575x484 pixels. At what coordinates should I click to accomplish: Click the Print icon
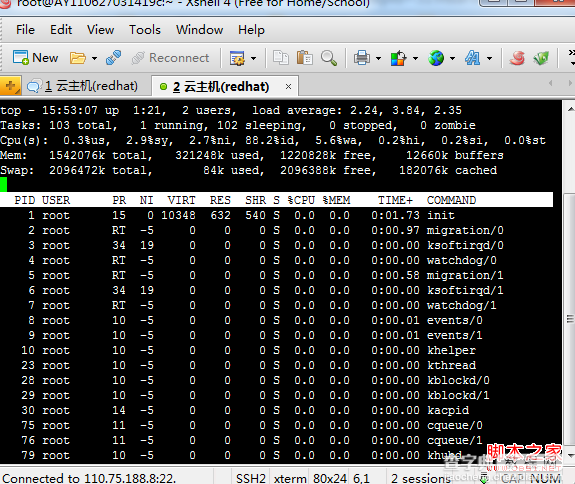(x=362, y=58)
